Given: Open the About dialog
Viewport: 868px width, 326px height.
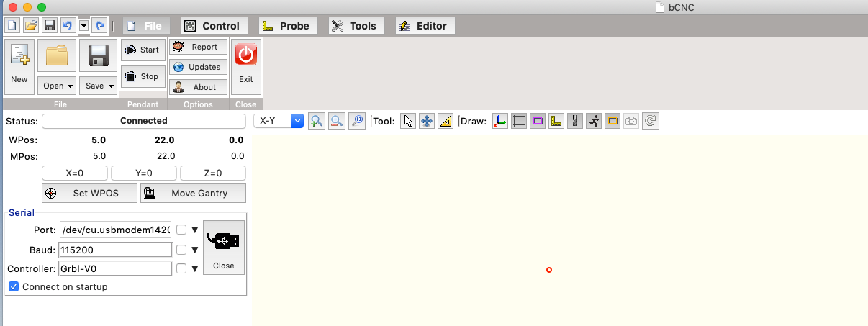Looking at the screenshot, I should (198, 87).
